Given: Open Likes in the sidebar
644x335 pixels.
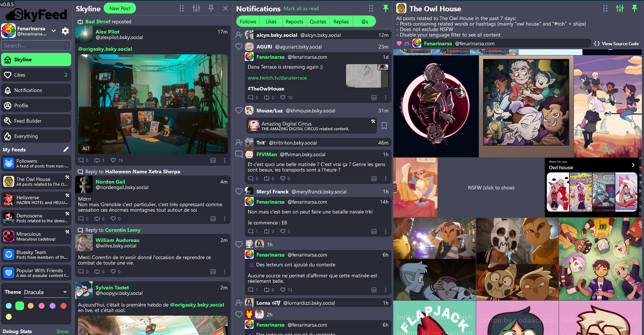Looking at the screenshot, I should (x=36, y=75).
